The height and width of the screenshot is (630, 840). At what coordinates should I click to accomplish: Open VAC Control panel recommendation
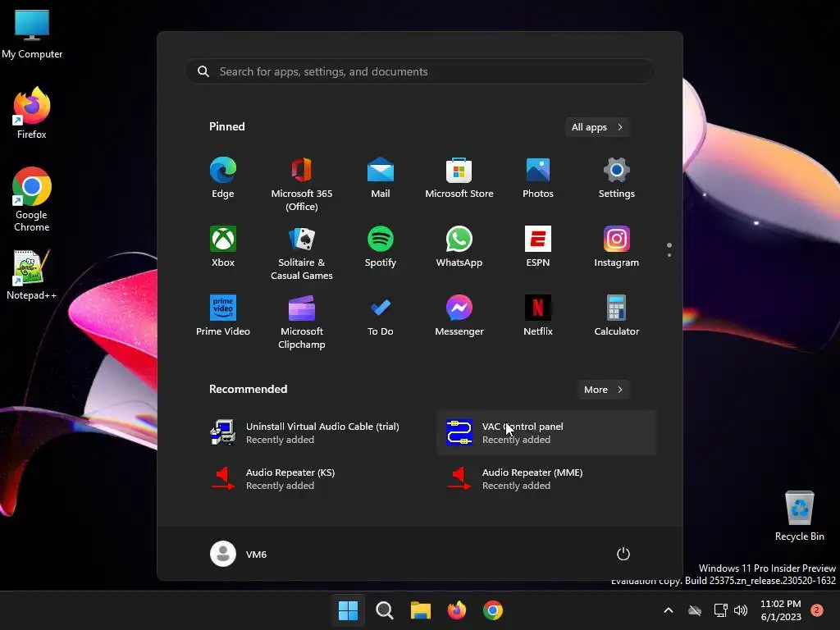coord(546,433)
